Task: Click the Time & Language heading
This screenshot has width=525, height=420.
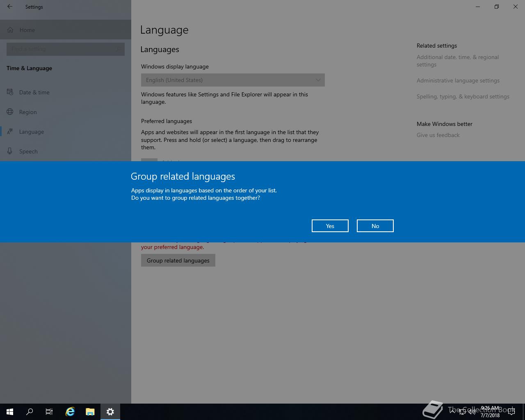Action: point(29,68)
